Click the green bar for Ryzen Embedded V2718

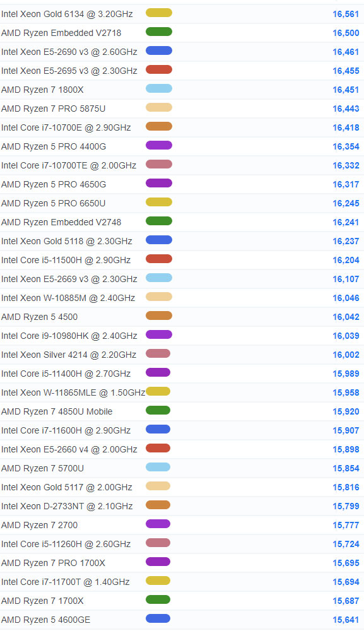(159, 32)
